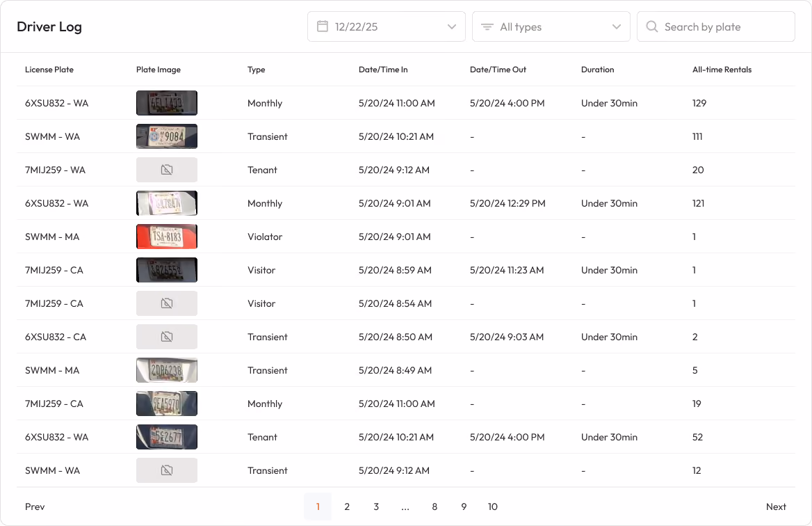Select plate 7MIJ259 - WA
The image size is (812, 526).
click(x=55, y=170)
